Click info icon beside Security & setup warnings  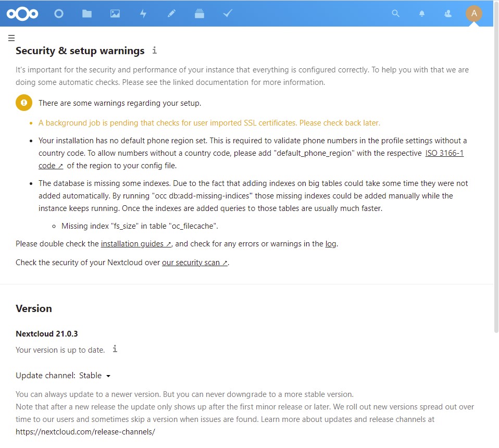(x=154, y=51)
